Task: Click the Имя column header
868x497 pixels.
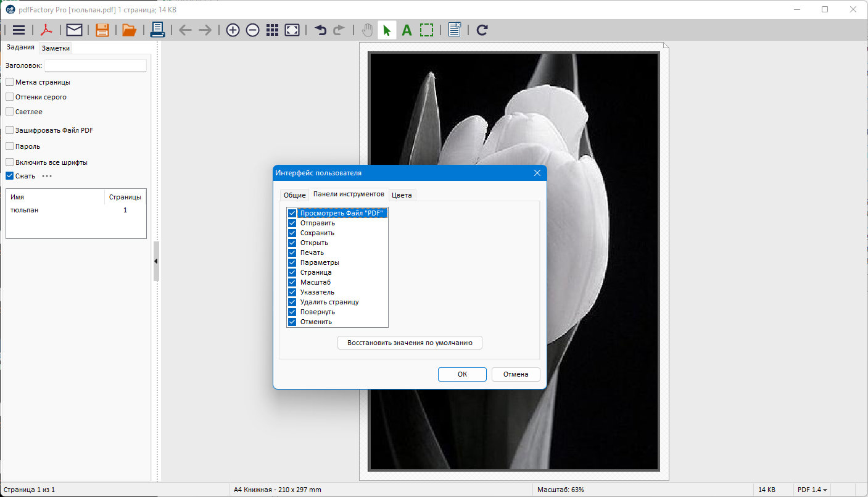Action: click(56, 197)
